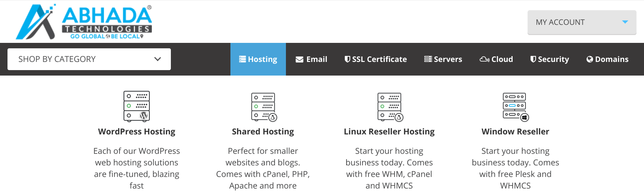Click the Window Reseller server icon
The height and width of the screenshot is (195, 644).
(x=516, y=107)
